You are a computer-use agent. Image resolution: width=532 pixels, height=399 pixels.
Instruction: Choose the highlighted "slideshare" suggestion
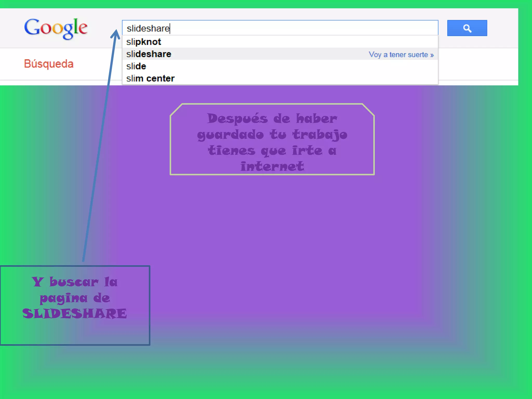click(149, 54)
